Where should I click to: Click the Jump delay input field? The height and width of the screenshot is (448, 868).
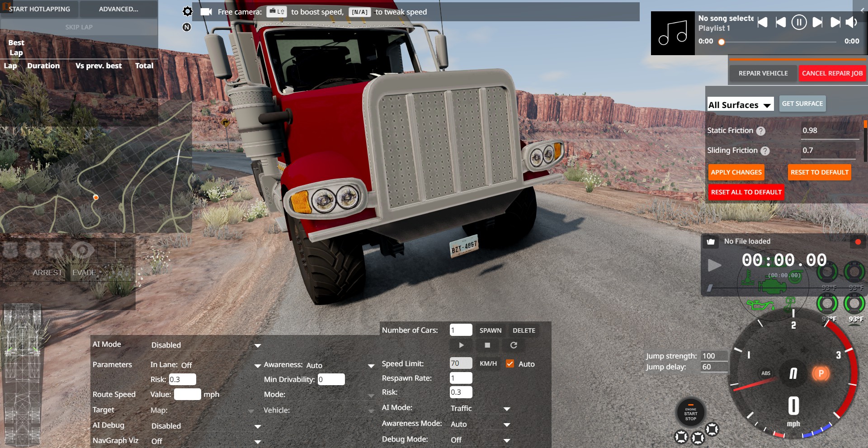point(714,367)
